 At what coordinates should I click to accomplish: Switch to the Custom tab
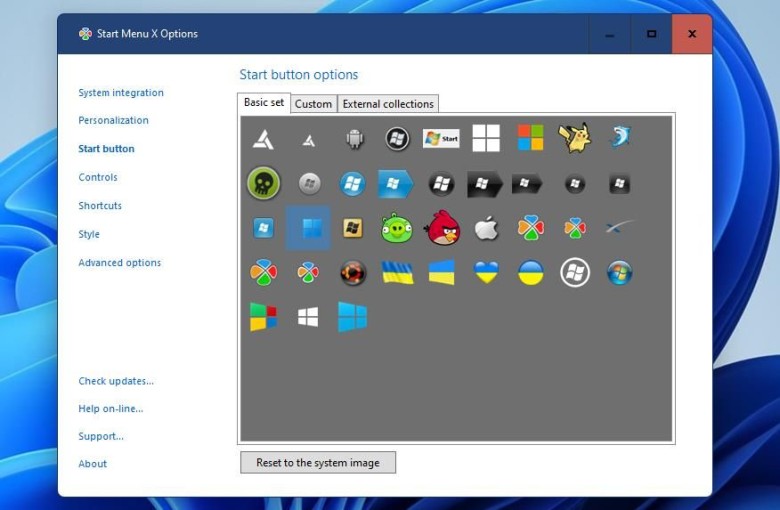[x=313, y=104]
